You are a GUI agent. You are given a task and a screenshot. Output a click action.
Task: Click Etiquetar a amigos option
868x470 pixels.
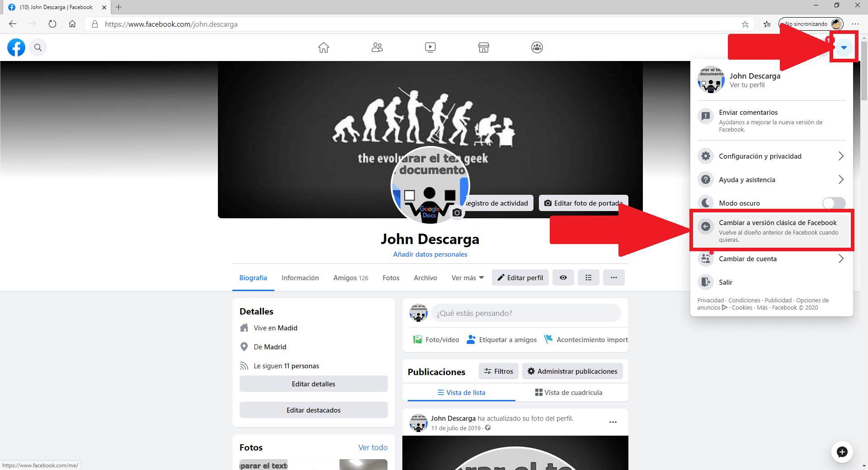pos(502,340)
